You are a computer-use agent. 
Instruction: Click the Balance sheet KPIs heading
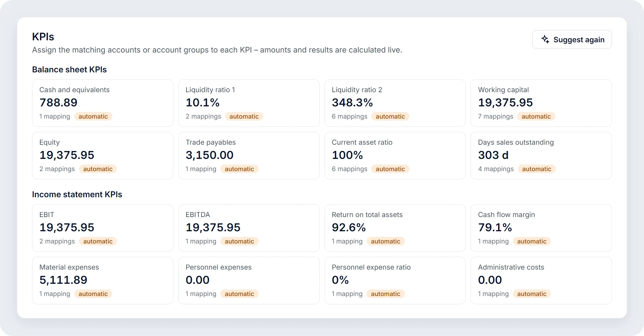(69, 70)
